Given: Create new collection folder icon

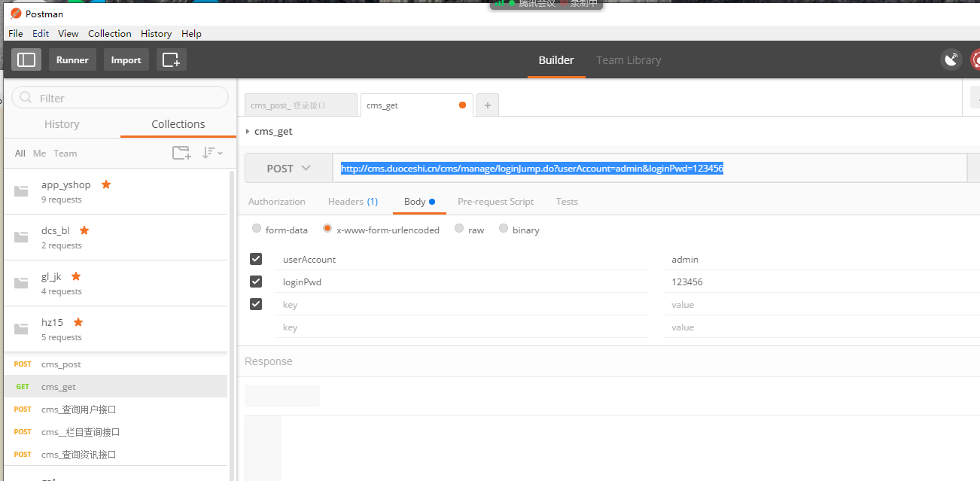Looking at the screenshot, I should pyautogui.click(x=181, y=153).
